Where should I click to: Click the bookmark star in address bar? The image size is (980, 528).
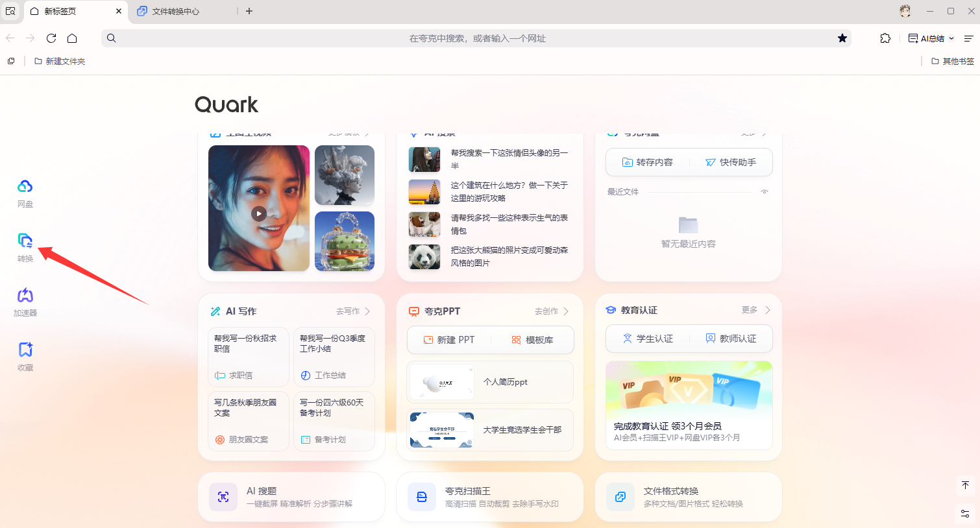coord(842,38)
